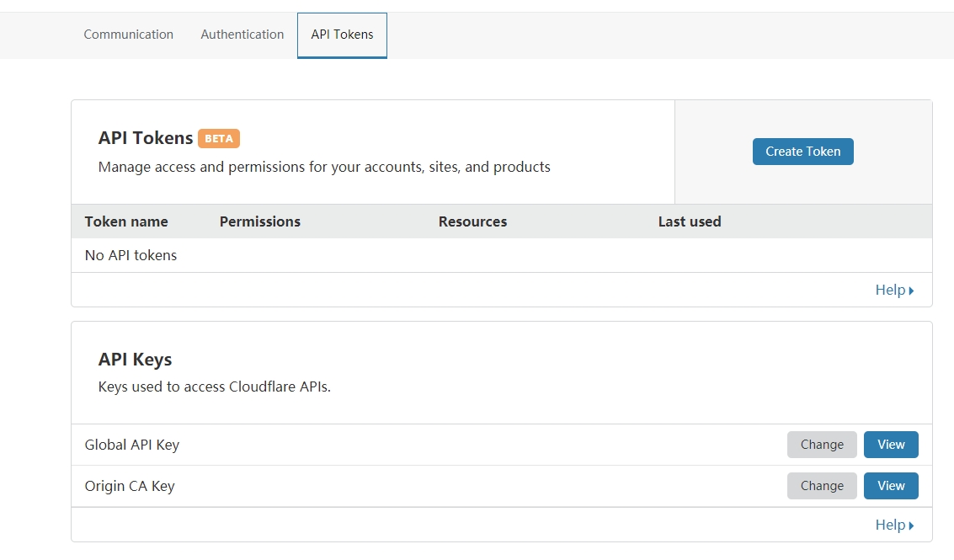954x560 pixels.
Task: Click the Origin CA Key label
Action: tap(130, 486)
